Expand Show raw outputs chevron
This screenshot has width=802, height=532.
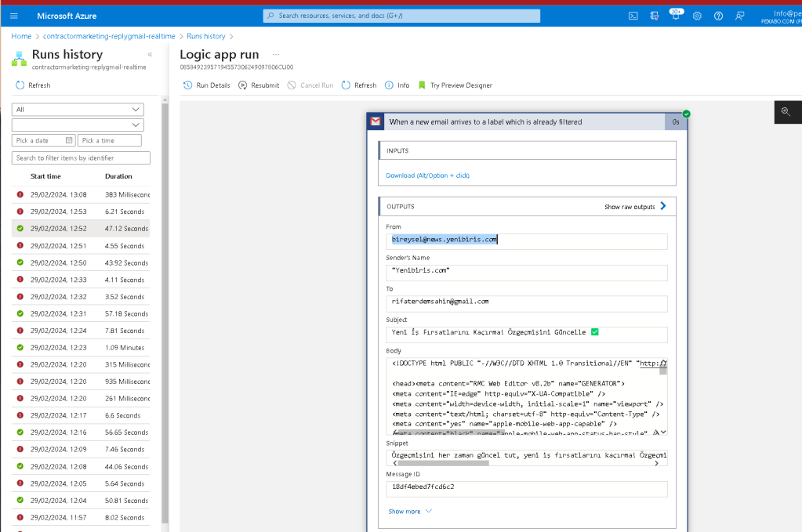[663, 206]
